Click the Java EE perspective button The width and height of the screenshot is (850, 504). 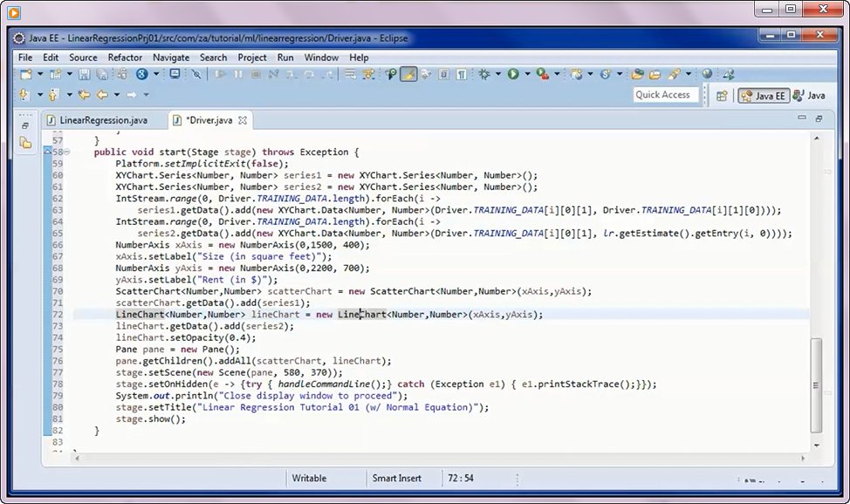pos(766,94)
